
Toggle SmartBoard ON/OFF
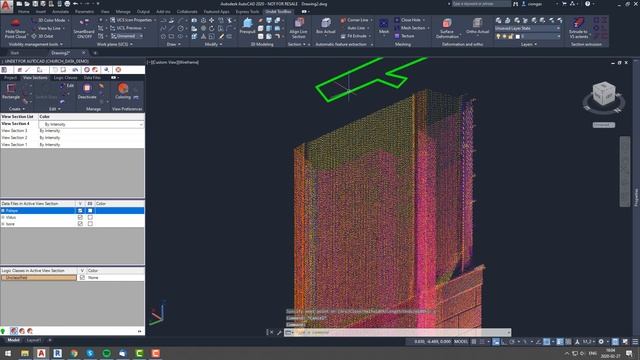84,28
